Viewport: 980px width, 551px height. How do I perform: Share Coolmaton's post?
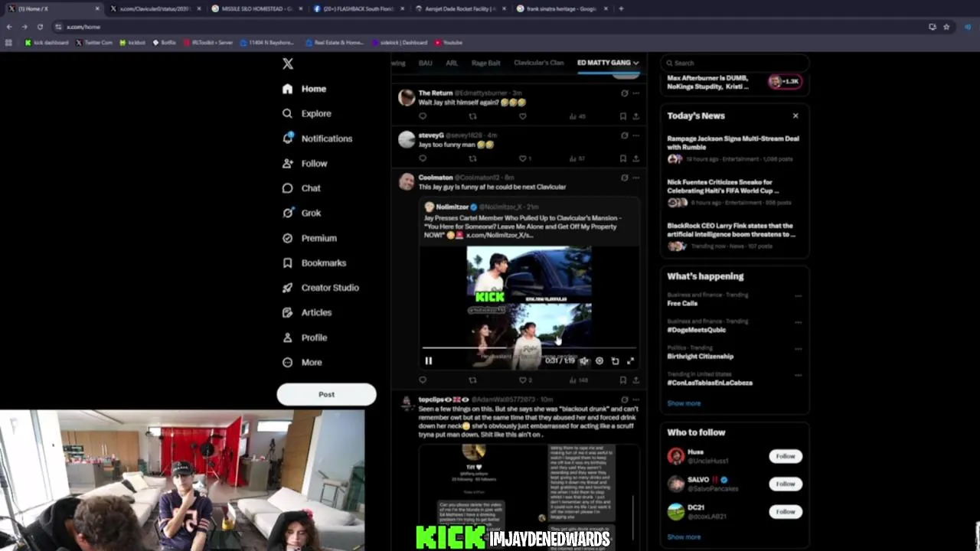tap(635, 380)
